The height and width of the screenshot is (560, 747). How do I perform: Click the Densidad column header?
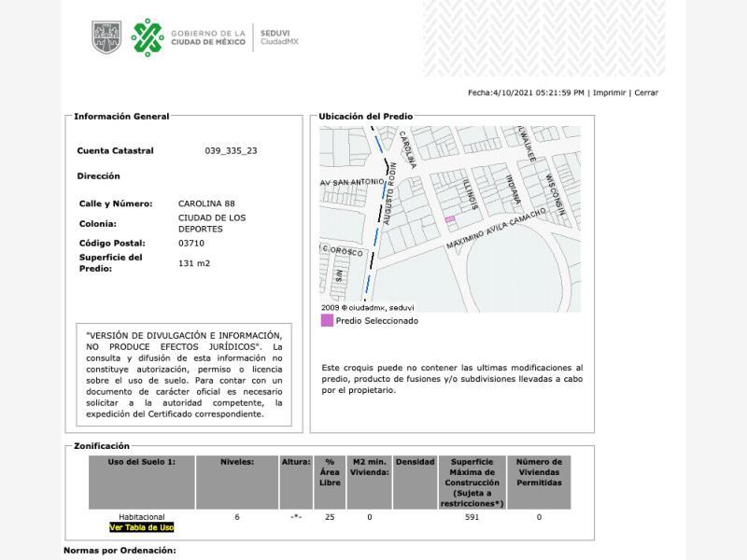click(415, 483)
